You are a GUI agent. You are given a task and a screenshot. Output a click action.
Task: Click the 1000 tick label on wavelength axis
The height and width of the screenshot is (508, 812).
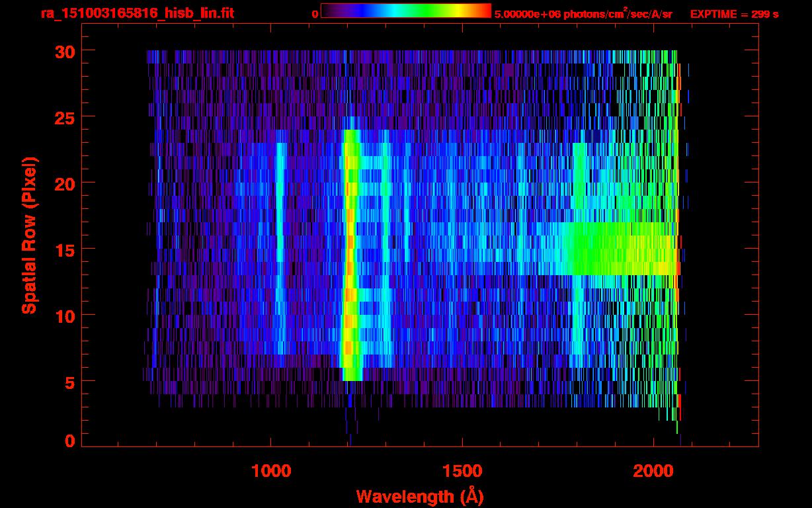click(270, 471)
